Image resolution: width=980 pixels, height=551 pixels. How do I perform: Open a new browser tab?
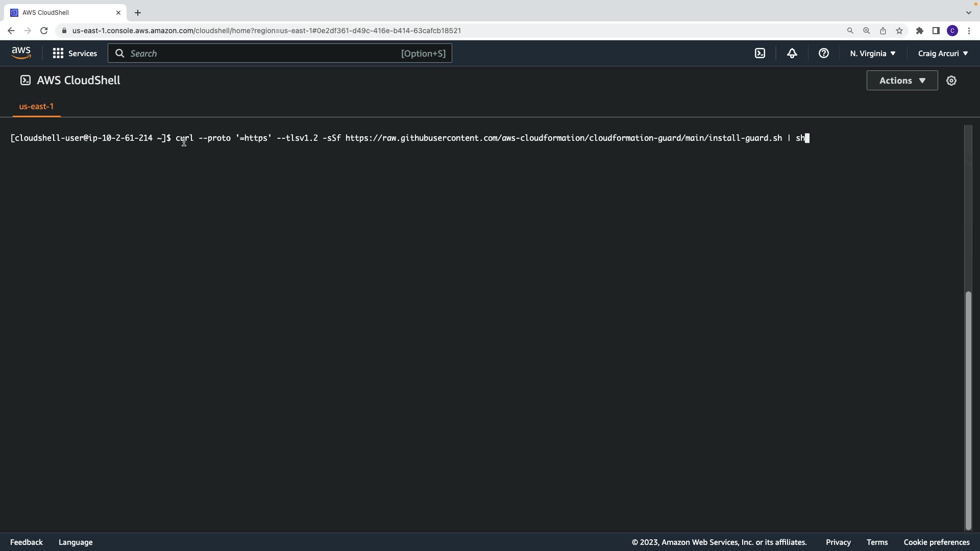coord(138,13)
